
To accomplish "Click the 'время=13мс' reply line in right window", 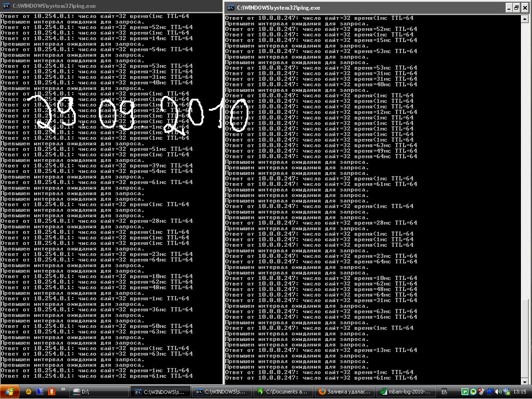I will click(x=321, y=350).
